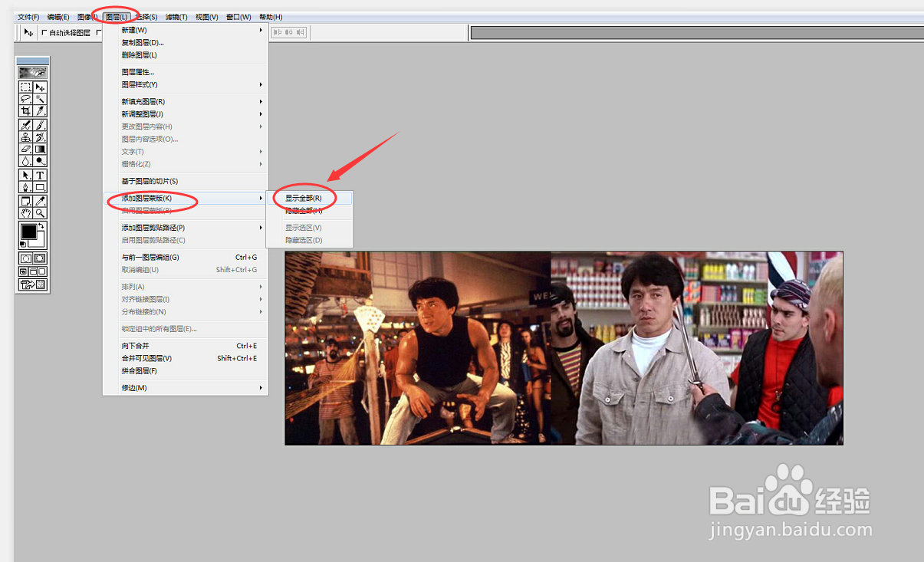The height and width of the screenshot is (562, 924).
Task: Select the Crop tool
Action: pyautogui.click(x=25, y=110)
